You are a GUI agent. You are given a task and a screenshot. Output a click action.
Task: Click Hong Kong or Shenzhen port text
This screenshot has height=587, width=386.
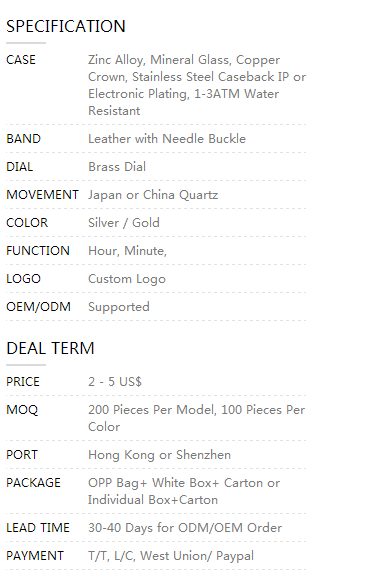(159, 455)
